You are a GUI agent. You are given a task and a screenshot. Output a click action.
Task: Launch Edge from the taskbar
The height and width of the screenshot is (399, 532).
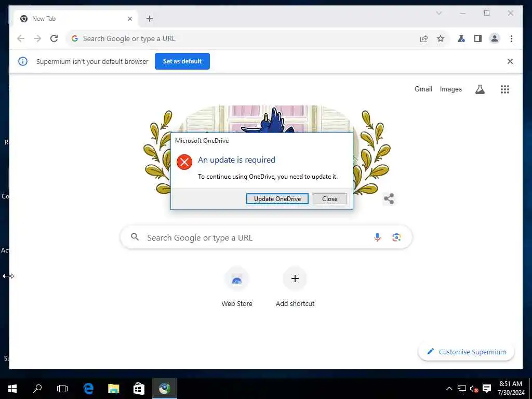coord(88,389)
